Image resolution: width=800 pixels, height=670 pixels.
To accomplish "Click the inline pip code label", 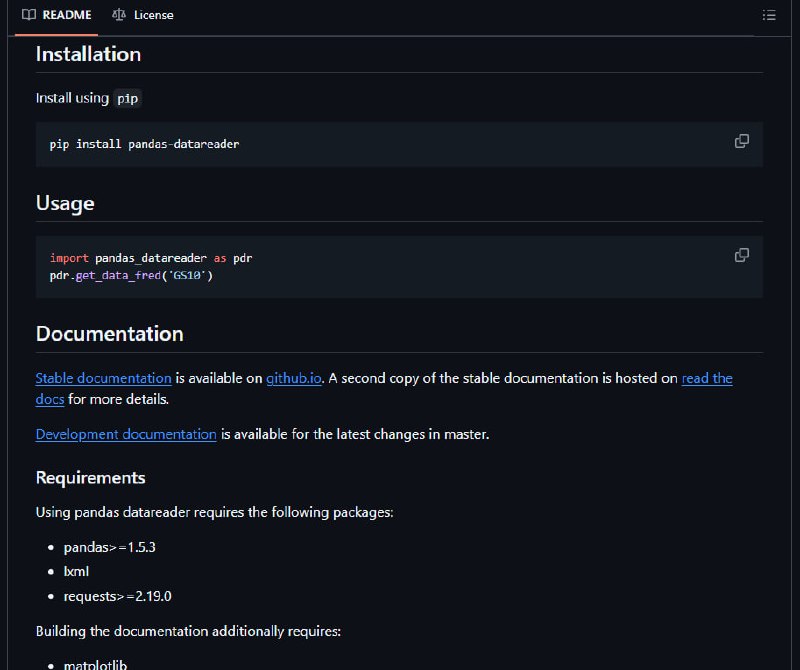I will click(128, 98).
